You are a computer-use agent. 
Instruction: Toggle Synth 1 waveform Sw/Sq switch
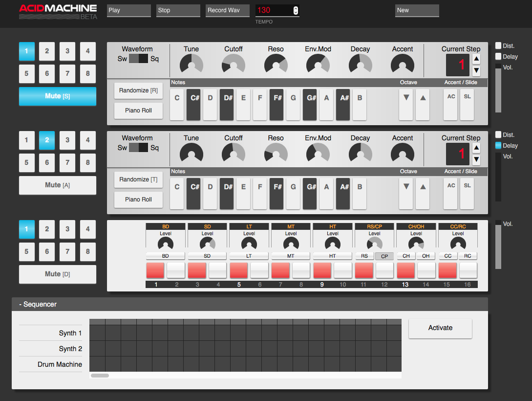pos(138,58)
